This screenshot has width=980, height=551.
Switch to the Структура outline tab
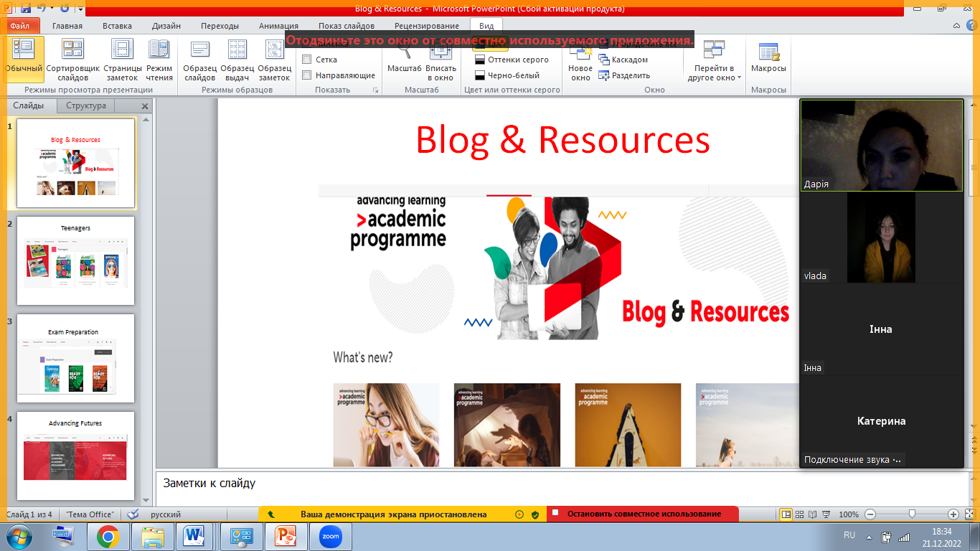click(86, 105)
